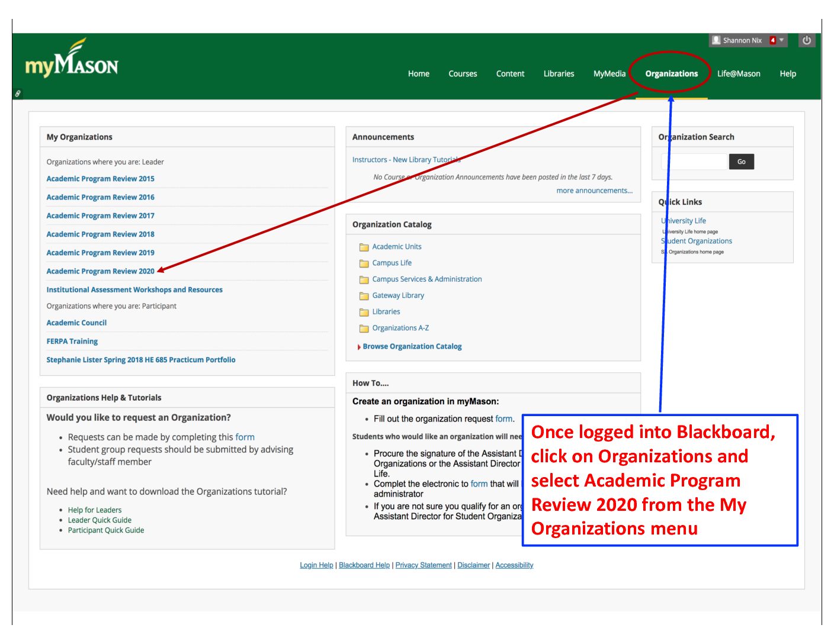Viewport: 834px width, 644px height.
Task: Open the Academic Units folder icon
Action: click(x=364, y=247)
